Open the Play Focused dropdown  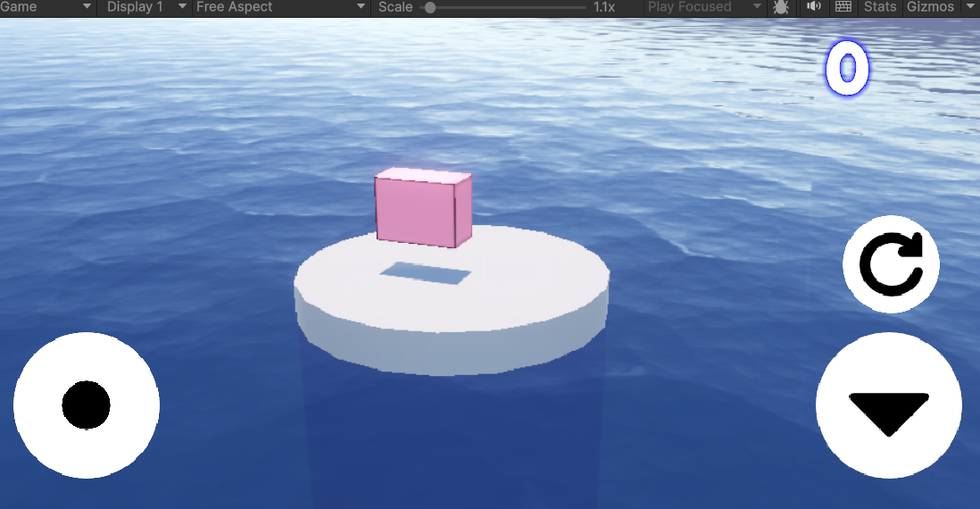704,7
